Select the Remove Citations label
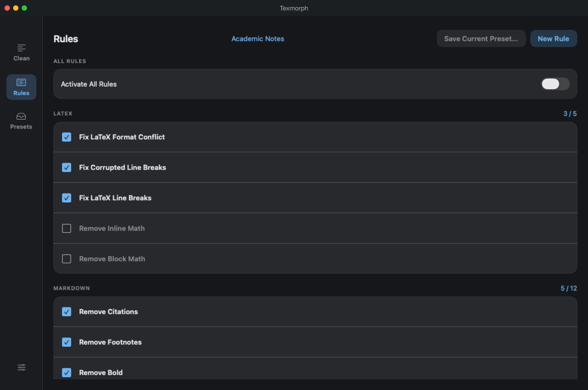Image resolution: width=588 pixels, height=390 pixels. tap(109, 312)
